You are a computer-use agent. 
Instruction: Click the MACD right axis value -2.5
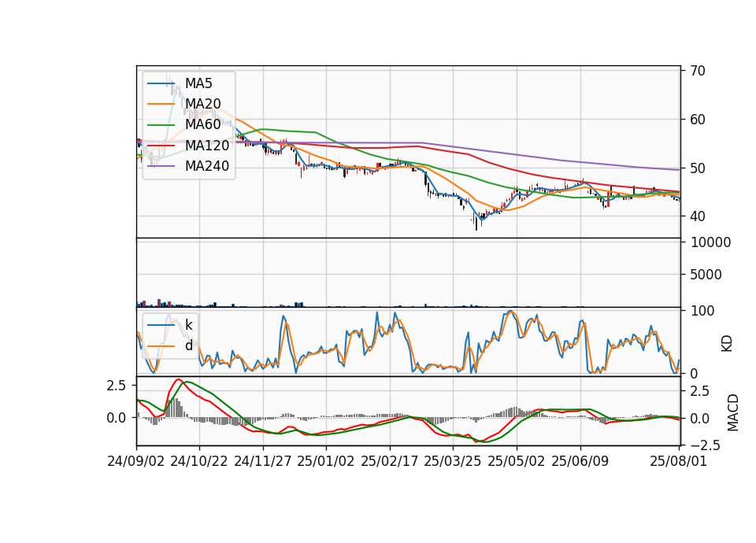click(705, 445)
